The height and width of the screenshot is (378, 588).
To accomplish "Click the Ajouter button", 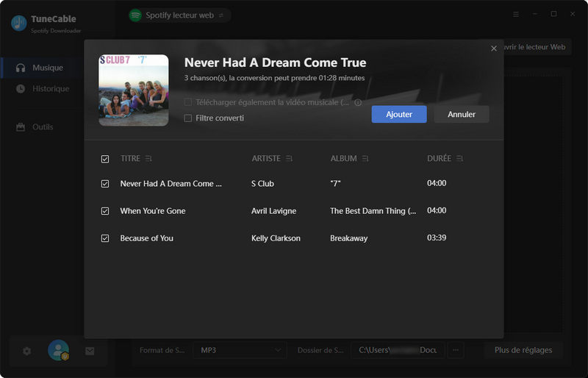I will (x=399, y=114).
